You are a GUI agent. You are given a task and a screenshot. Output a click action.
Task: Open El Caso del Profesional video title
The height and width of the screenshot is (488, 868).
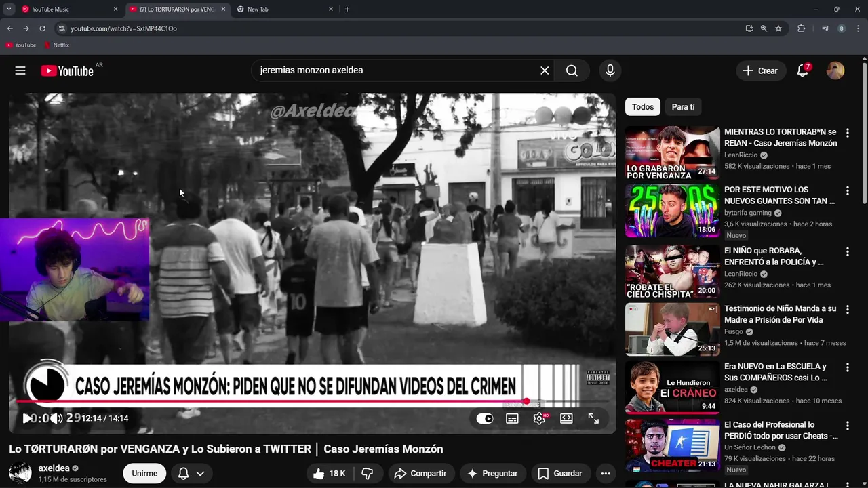coord(781,430)
